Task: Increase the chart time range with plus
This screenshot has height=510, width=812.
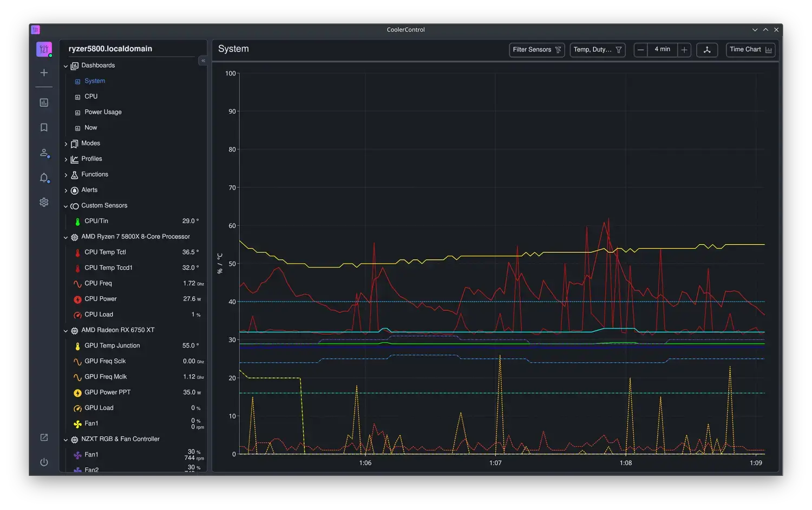Action: click(x=684, y=50)
